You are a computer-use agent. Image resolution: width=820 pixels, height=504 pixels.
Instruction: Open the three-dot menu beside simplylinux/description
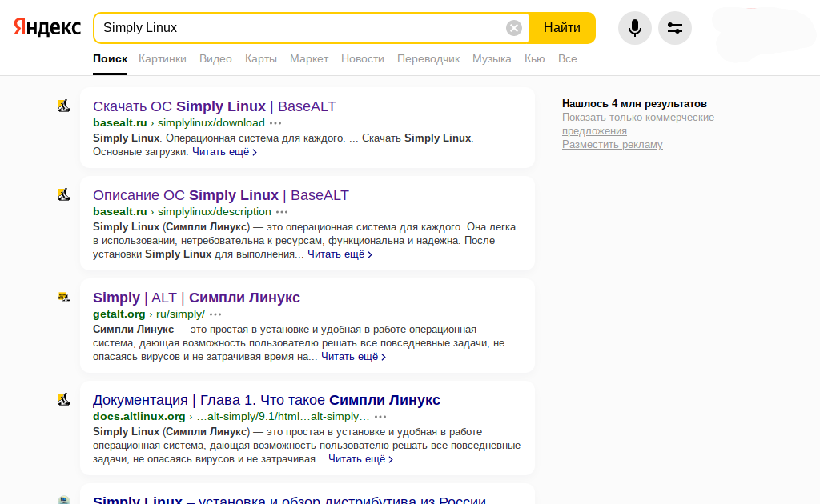(x=282, y=212)
